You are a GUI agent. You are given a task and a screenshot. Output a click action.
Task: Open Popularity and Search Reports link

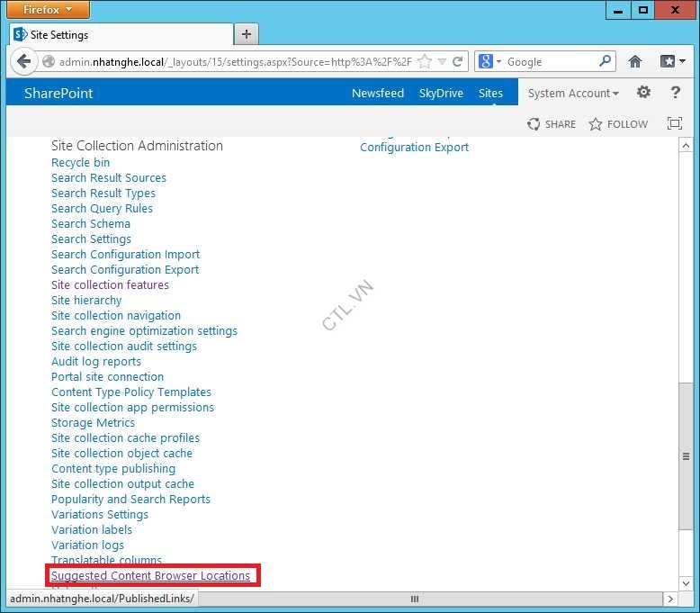130,500
